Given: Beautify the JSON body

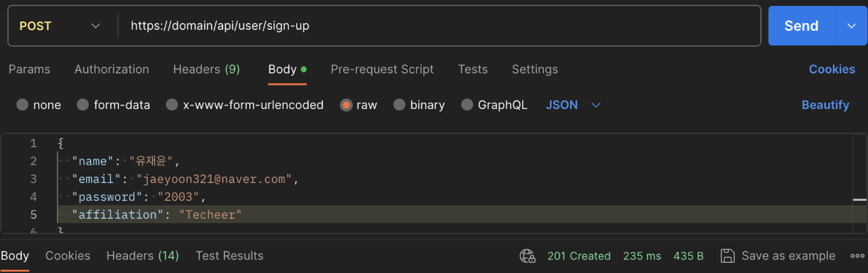Looking at the screenshot, I should pos(825,105).
